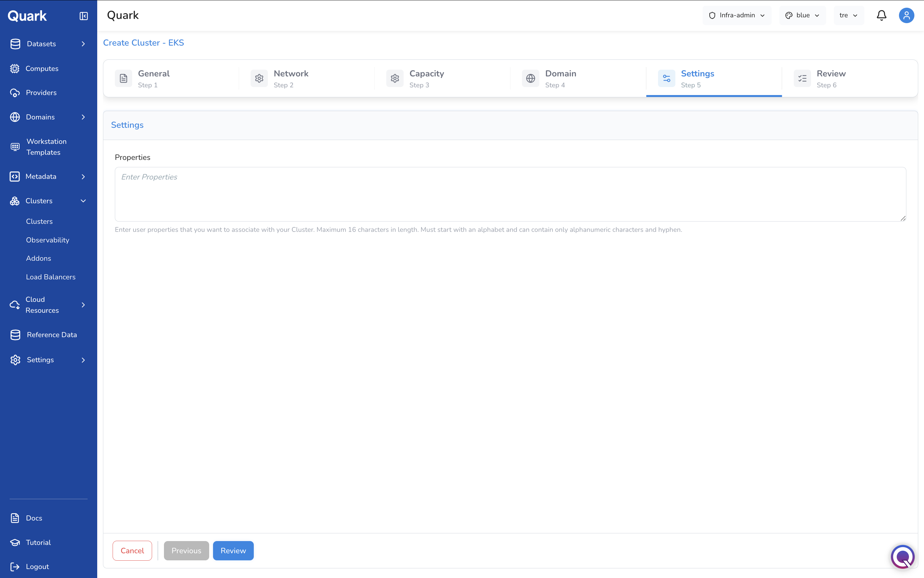Open notifications with the bell icon
924x578 pixels.
point(882,15)
